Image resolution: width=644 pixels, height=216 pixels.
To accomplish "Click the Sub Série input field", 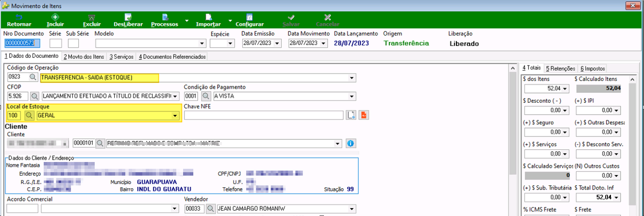I will point(73,43).
